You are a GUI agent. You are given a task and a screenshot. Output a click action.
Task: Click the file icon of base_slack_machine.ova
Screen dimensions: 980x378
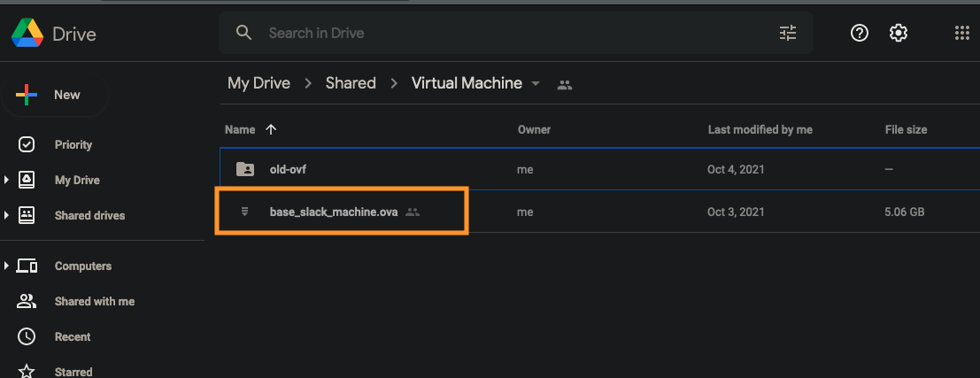coord(245,212)
